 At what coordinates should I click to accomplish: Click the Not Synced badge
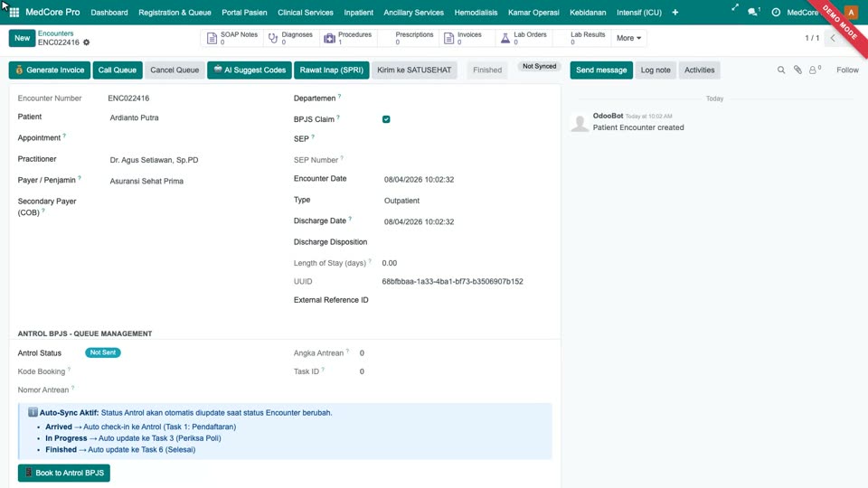click(539, 66)
